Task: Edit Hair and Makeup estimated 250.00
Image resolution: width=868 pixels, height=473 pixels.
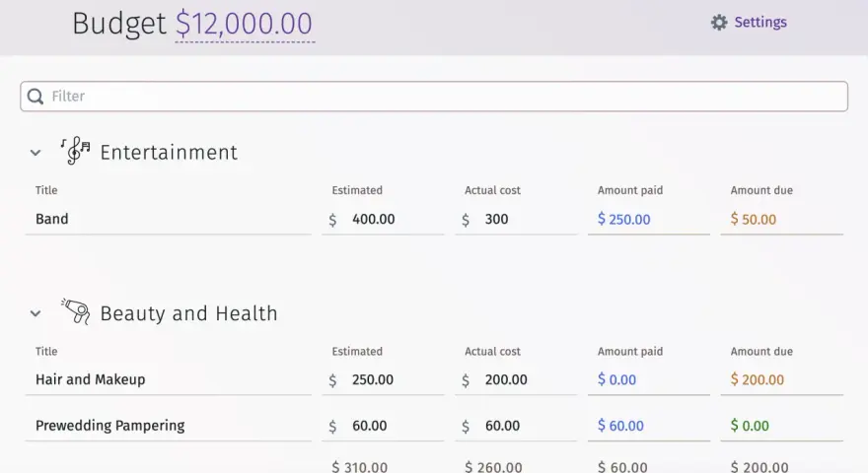Action: pyautogui.click(x=383, y=380)
